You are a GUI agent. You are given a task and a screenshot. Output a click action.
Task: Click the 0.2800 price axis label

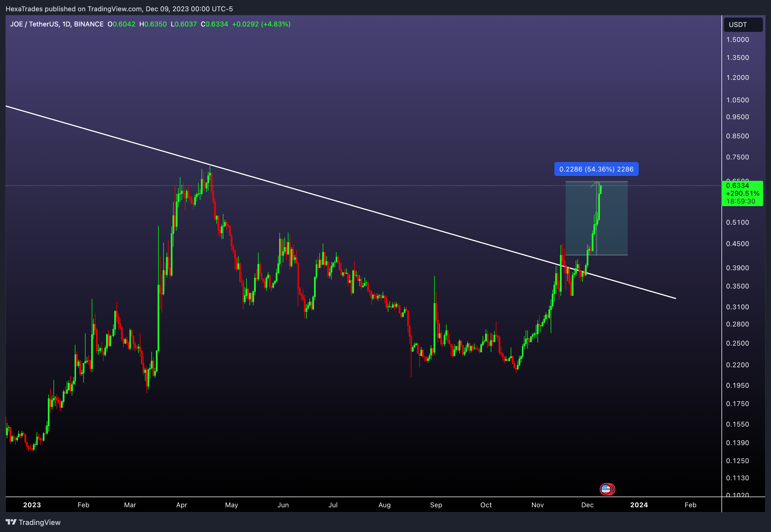coord(737,324)
